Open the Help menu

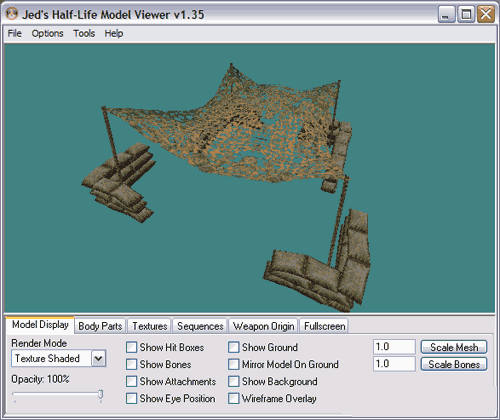114,33
